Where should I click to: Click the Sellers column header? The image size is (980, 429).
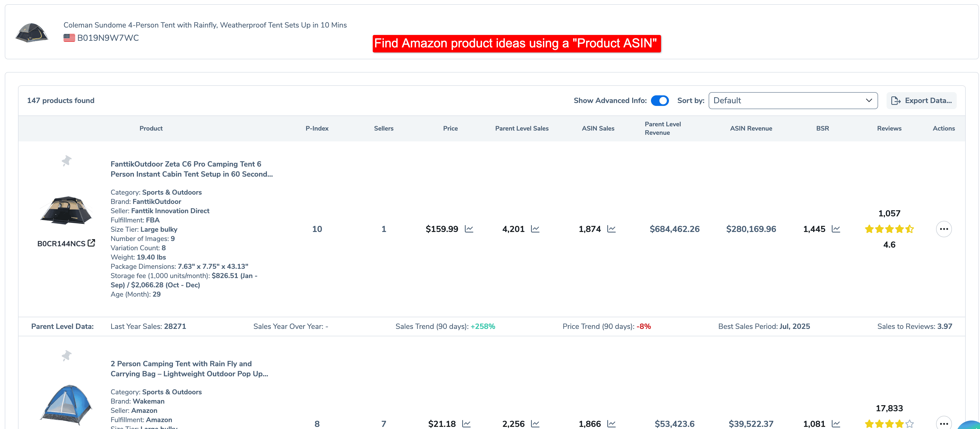[x=384, y=128]
